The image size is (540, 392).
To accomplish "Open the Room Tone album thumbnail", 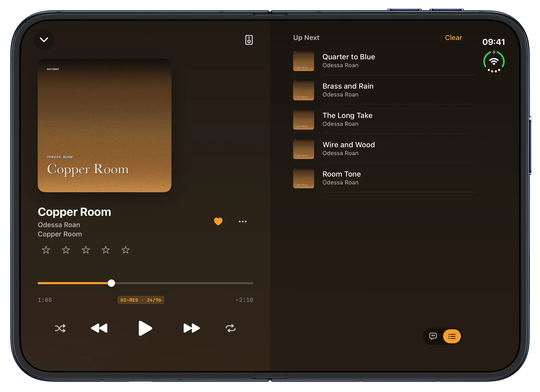I will coord(303,178).
